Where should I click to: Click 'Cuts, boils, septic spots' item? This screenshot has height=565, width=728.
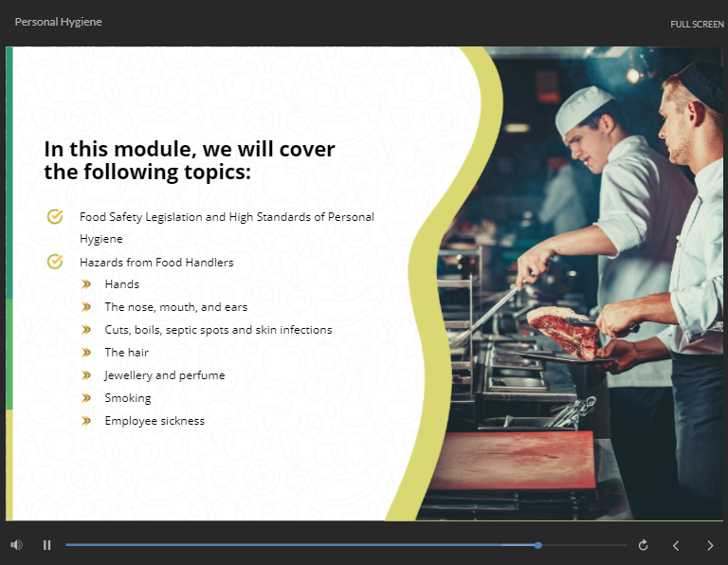(x=218, y=330)
